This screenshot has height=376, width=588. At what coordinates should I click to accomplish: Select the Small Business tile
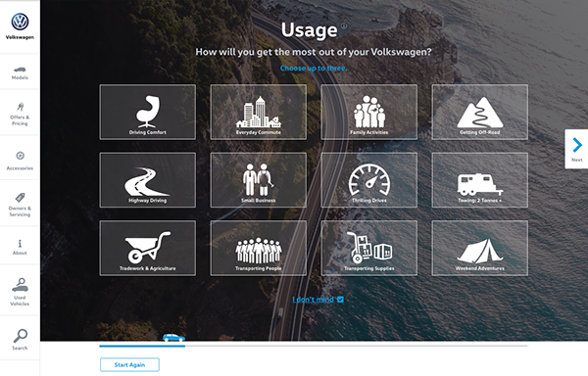259,180
